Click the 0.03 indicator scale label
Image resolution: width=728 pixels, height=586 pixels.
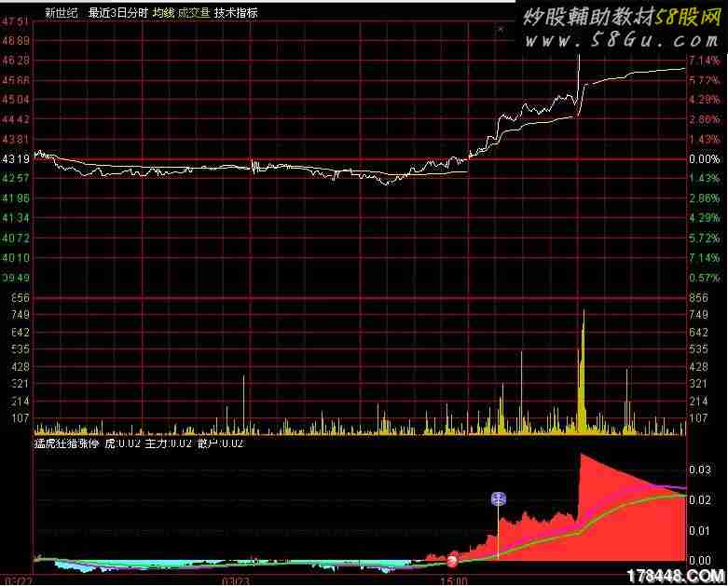click(x=700, y=470)
